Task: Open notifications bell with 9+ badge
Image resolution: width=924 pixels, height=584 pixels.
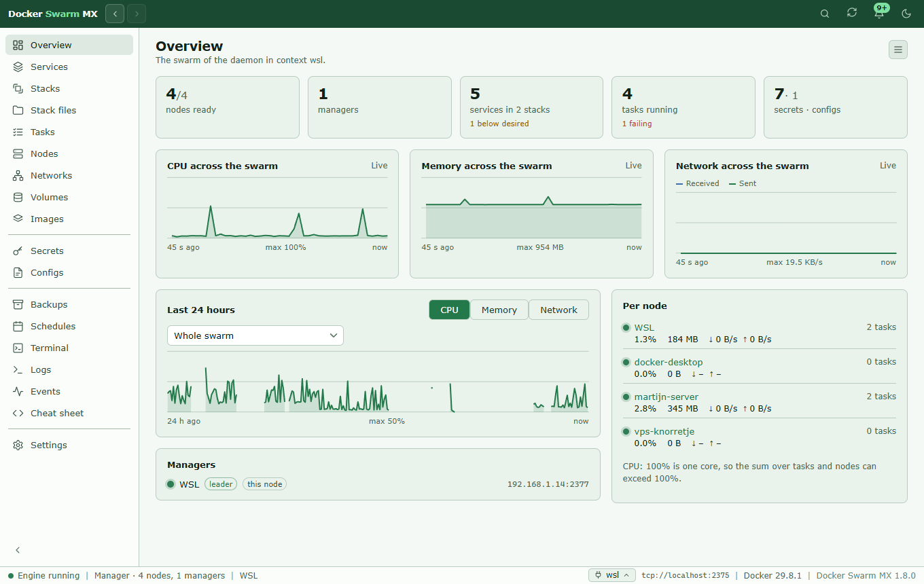Action: [880, 12]
